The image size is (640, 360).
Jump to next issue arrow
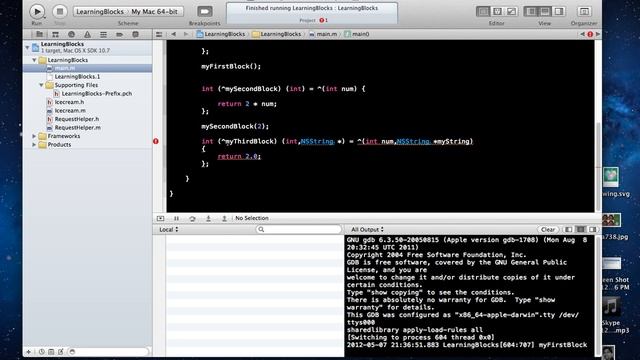(x=598, y=34)
